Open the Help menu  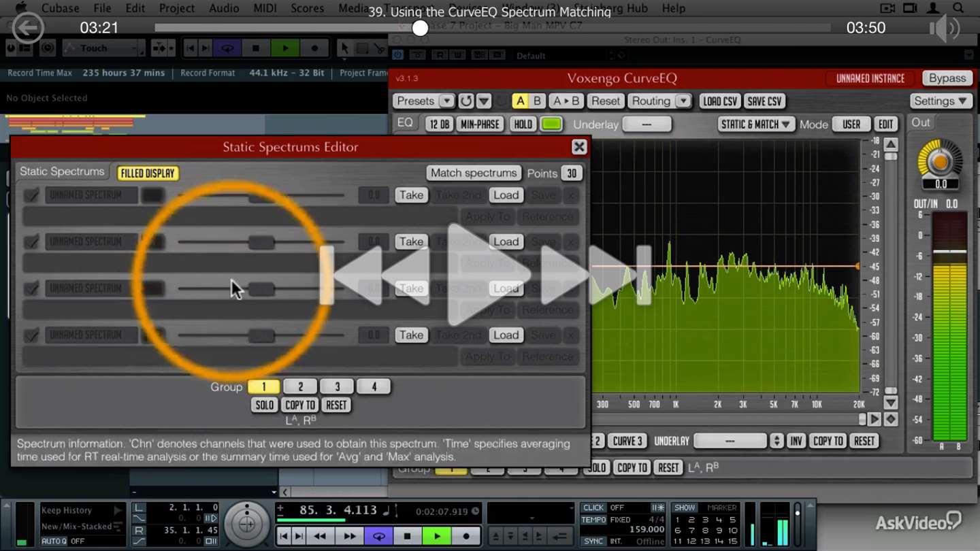[674, 8]
